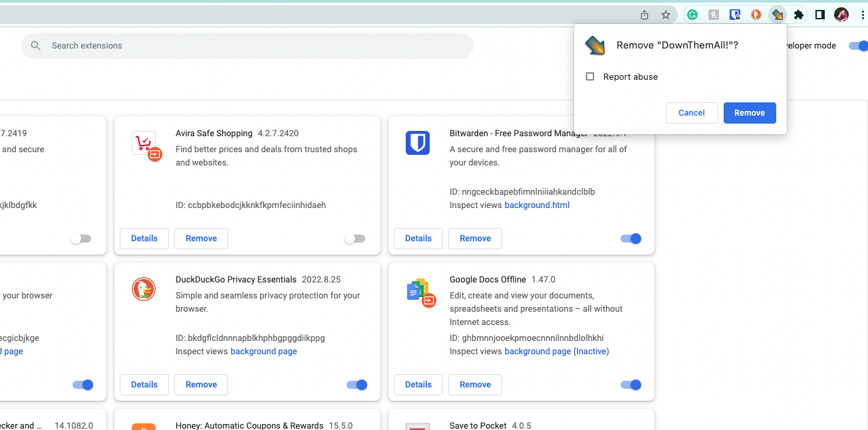
Task: Confirm with the blue Remove button
Action: (750, 113)
